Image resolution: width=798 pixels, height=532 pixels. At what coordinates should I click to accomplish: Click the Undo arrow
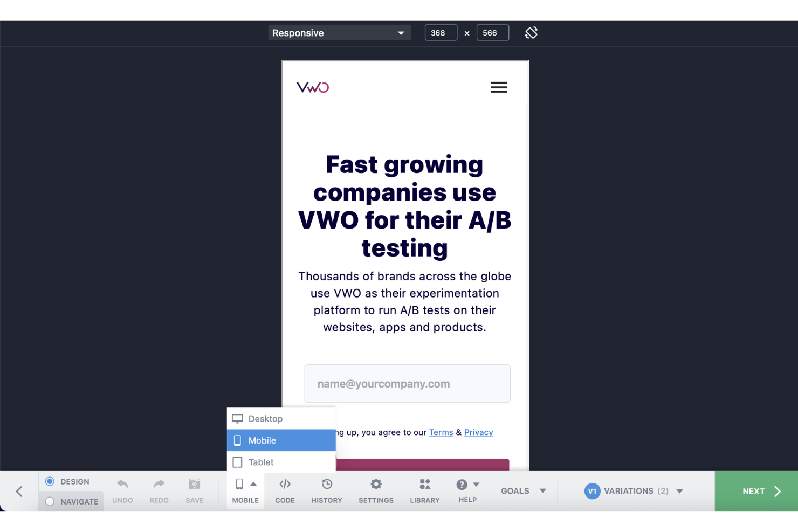[x=122, y=484]
